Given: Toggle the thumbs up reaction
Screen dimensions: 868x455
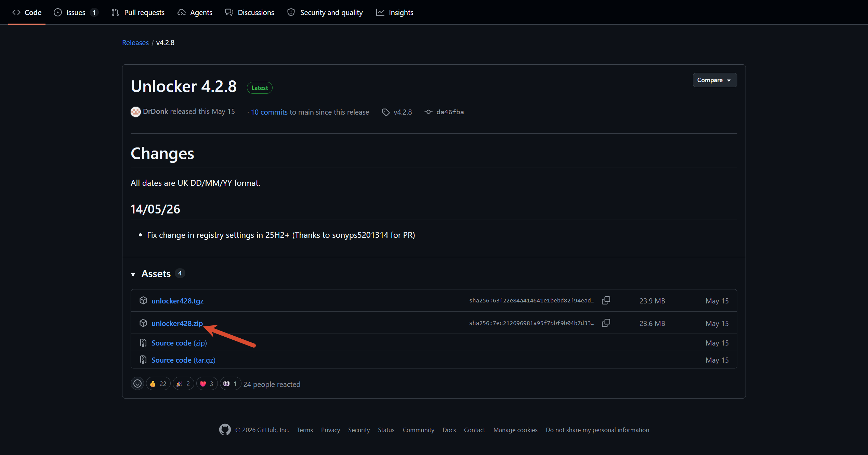Looking at the screenshot, I should point(158,383).
